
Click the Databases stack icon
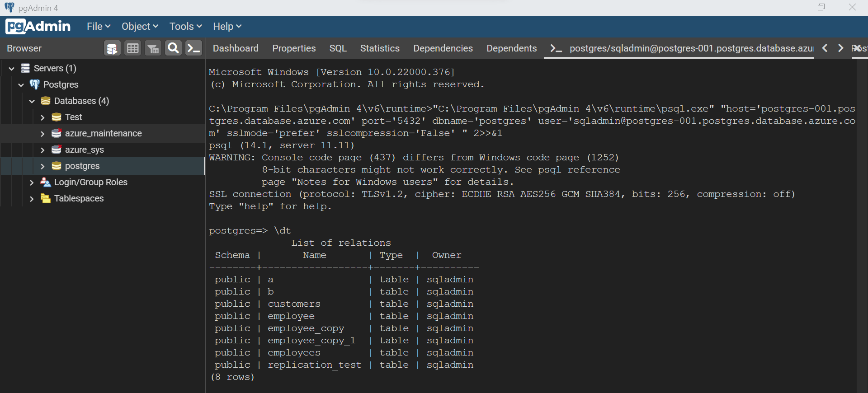tap(46, 101)
